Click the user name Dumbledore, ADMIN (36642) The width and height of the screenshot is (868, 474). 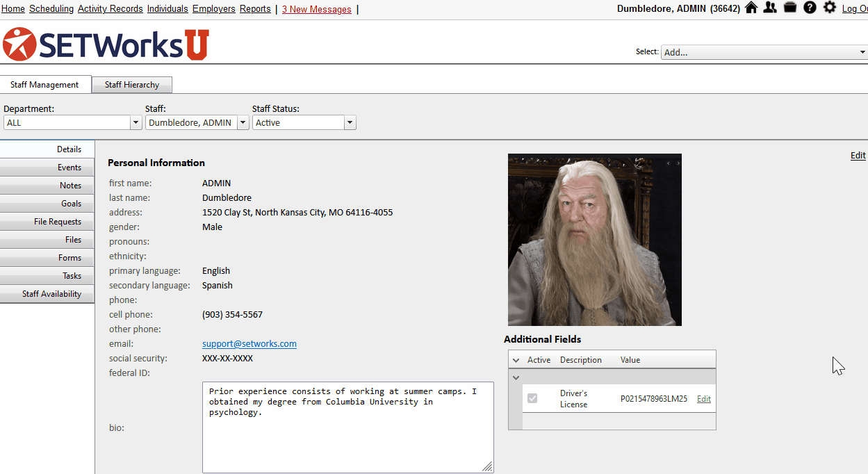coord(678,9)
